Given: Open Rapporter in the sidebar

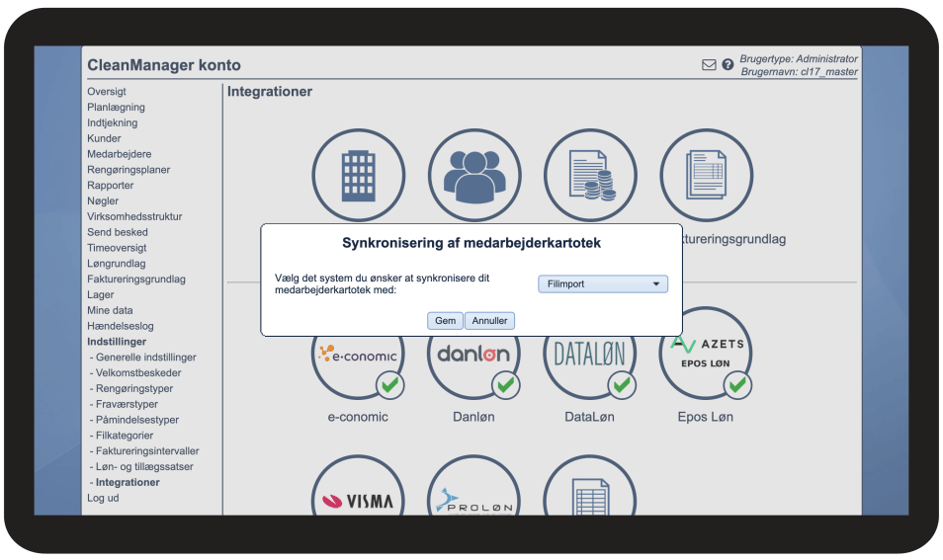Looking at the screenshot, I should point(110,185).
